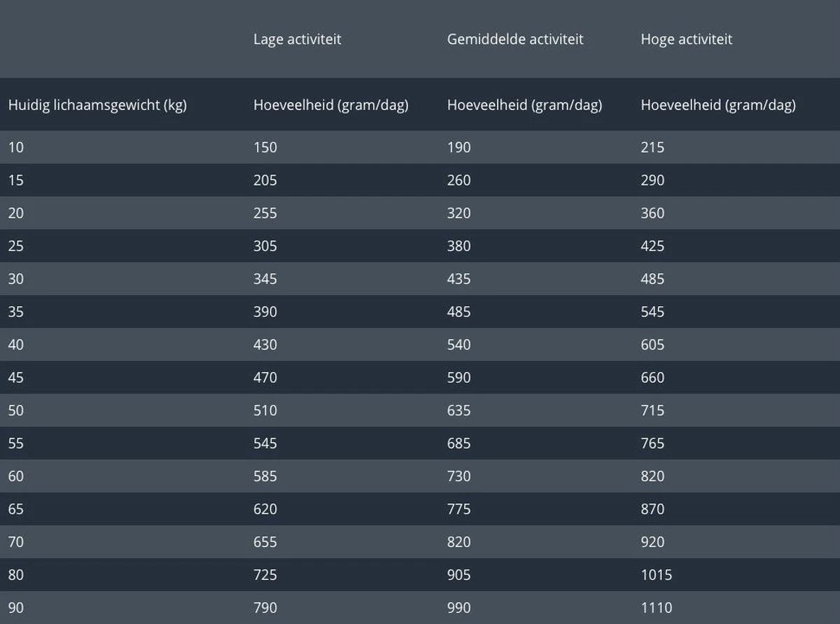Click the Gemiddelde activiteit column header
840x624 pixels.
tap(515, 39)
